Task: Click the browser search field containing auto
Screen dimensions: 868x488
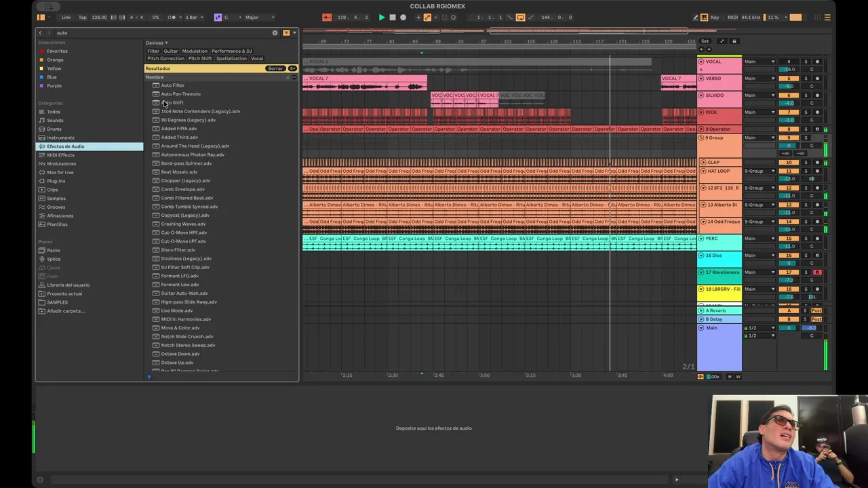Action: point(163,33)
